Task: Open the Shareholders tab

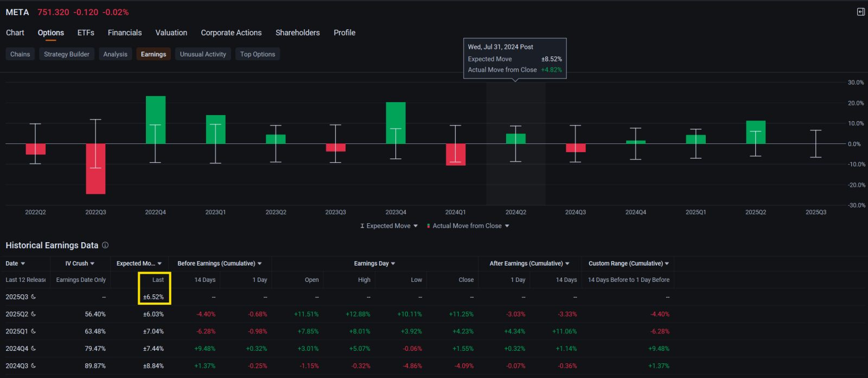Action: [298, 33]
